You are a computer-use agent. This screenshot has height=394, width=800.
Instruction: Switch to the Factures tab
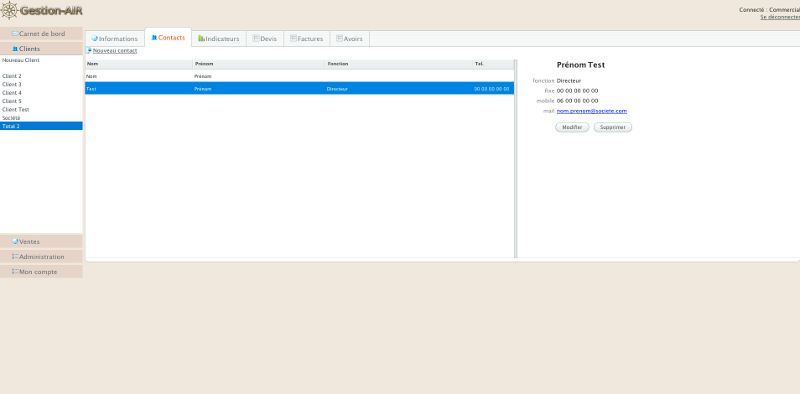(307, 39)
